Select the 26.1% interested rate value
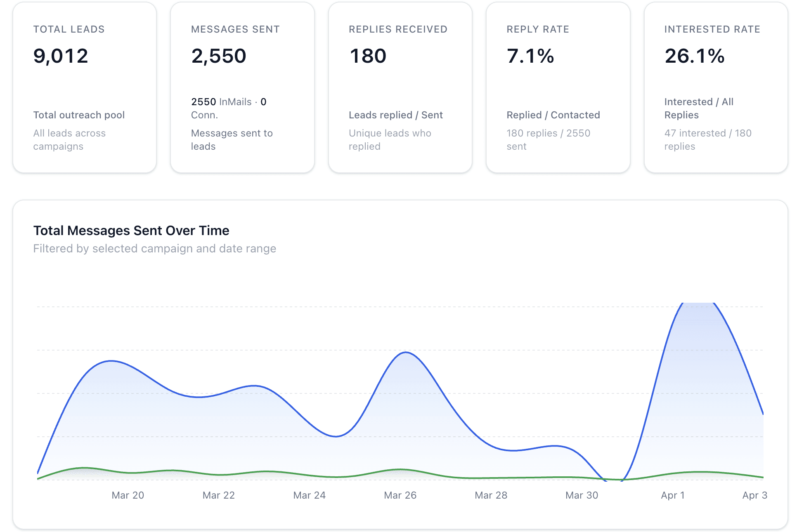804x532 pixels. [695, 56]
